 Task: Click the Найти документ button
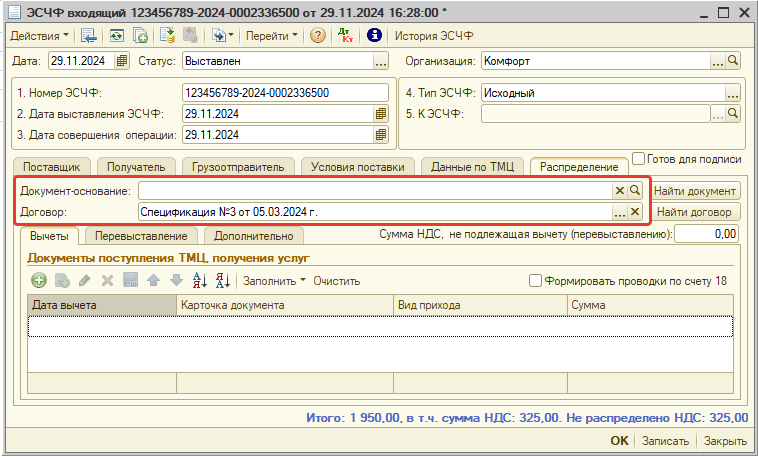[x=695, y=191]
